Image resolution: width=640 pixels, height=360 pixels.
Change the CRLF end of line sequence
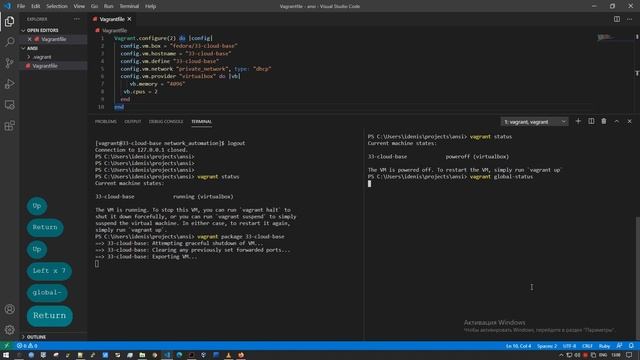[x=587, y=346]
